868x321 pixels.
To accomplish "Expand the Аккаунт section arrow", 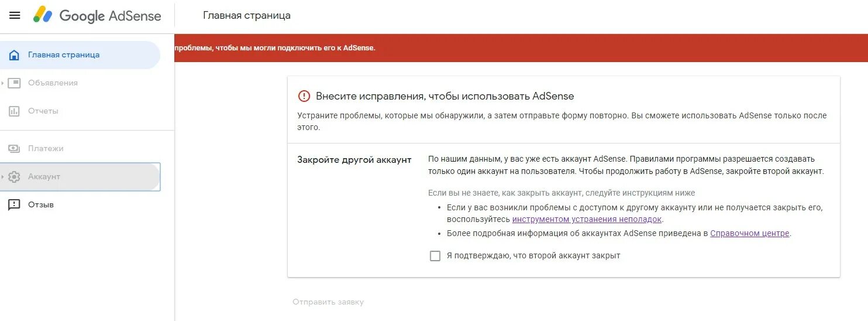I will (x=3, y=177).
